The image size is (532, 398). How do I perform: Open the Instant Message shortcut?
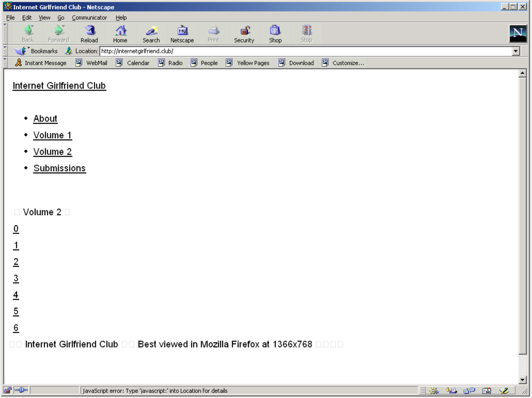[41, 63]
